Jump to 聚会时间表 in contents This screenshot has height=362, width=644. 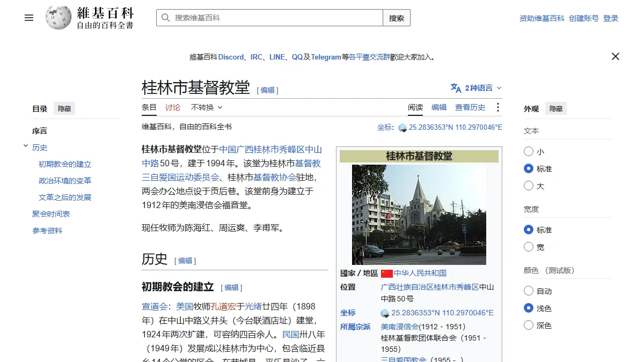[51, 214]
